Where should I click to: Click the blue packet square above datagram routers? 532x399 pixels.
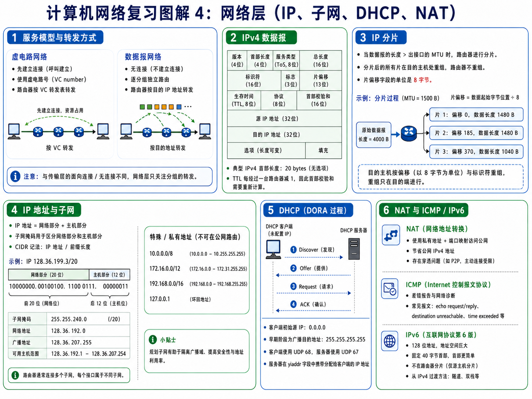pyautogui.click(x=179, y=107)
